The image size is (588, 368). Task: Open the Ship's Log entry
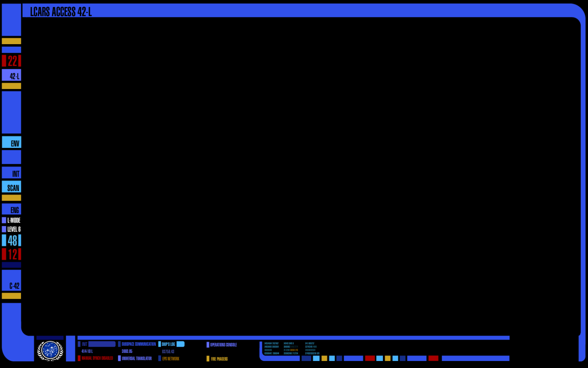[x=168, y=344]
